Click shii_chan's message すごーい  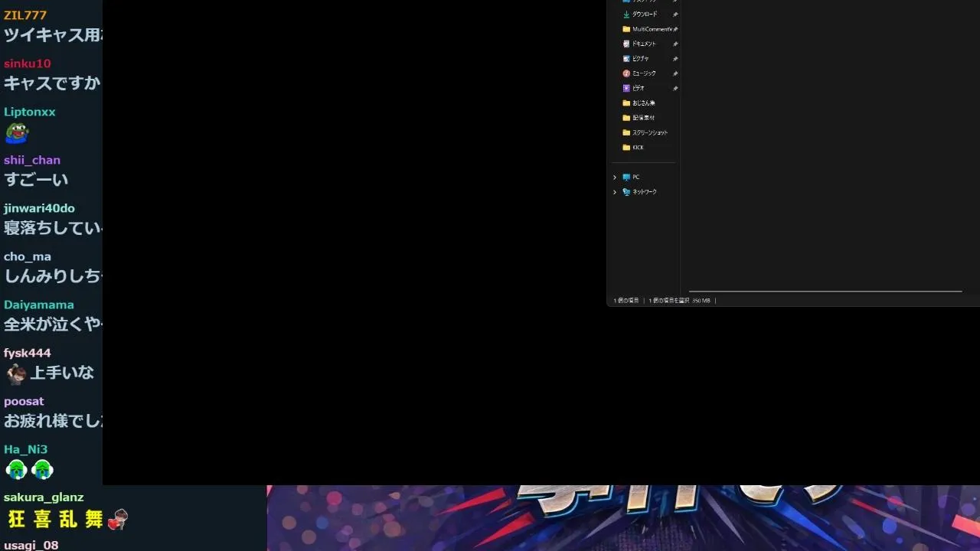36,180
